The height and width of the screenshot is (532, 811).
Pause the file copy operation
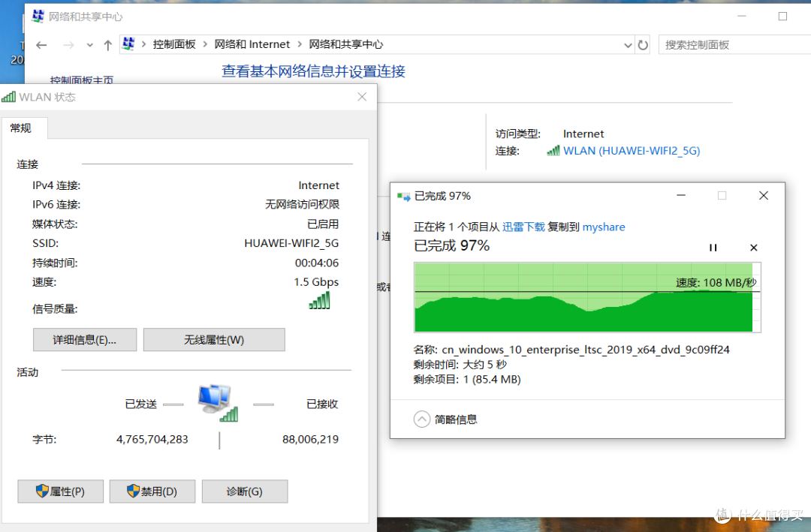tap(713, 248)
